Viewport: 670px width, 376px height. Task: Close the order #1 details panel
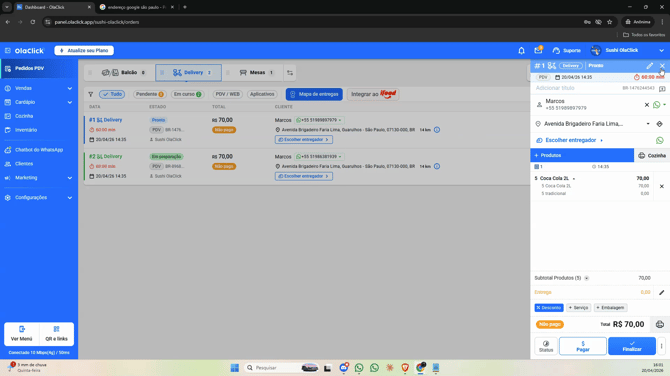[662, 66]
